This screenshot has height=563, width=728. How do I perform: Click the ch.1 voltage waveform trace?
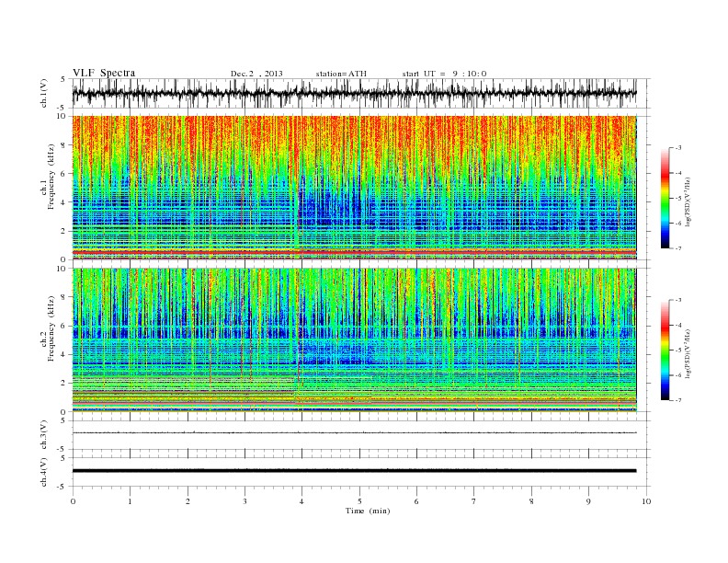pos(354,93)
